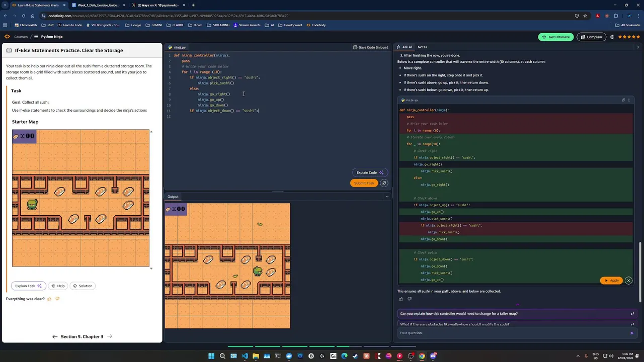The height and width of the screenshot is (362, 644).
Task: Click the reset code icon next to Submit
Action: point(384,183)
